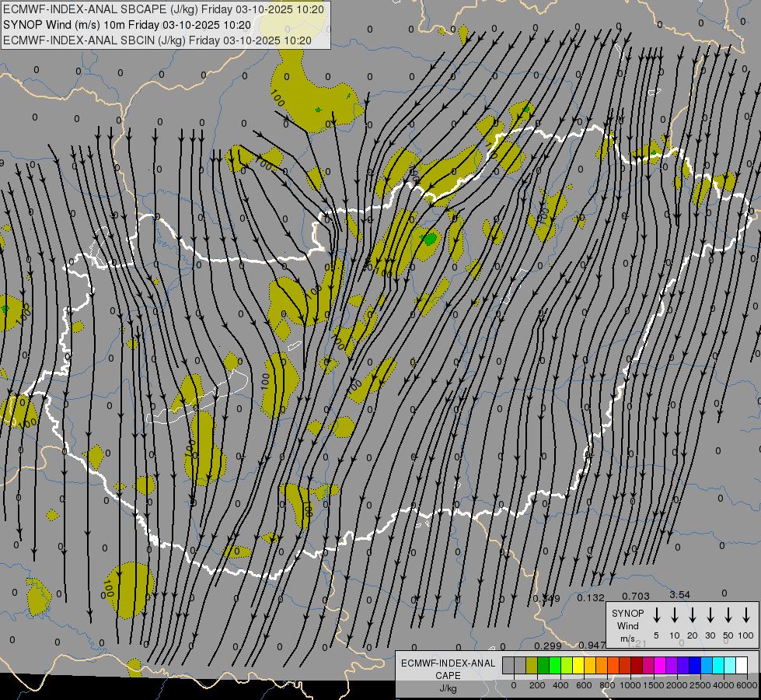Image resolution: width=761 pixels, height=700 pixels.
Task: Pick the bright magenta swatch on the CAPE scale
Action: pyautogui.click(x=660, y=665)
